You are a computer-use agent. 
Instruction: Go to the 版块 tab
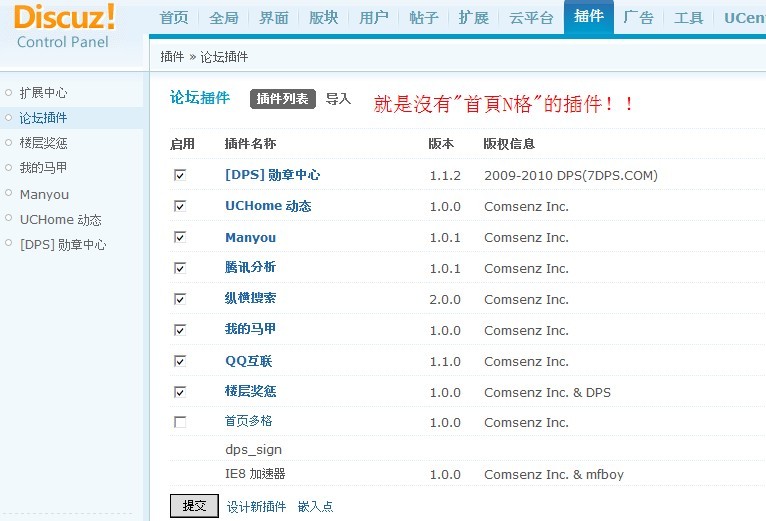coord(323,18)
